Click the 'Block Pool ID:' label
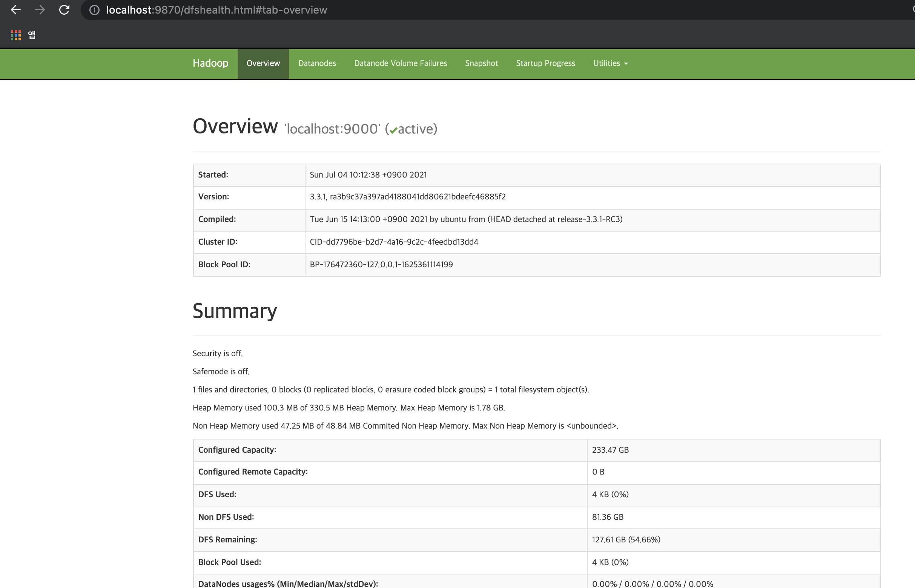This screenshot has height=588, width=915. point(224,265)
